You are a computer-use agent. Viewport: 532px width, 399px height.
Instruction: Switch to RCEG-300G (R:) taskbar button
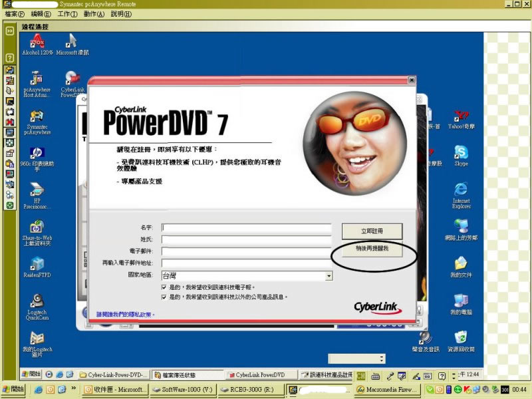251,390
